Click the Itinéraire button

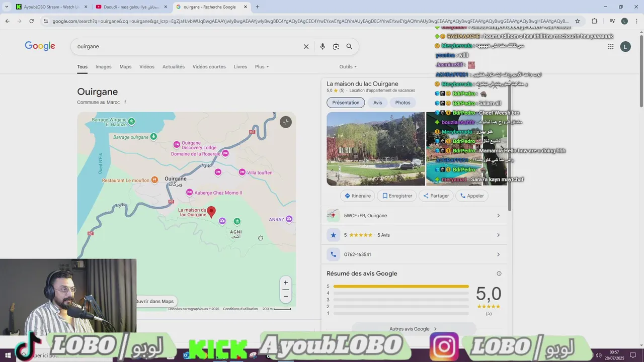(x=358, y=196)
